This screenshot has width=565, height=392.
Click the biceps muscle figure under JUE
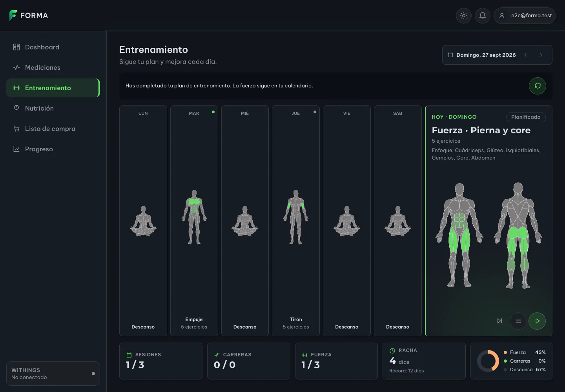tap(296, 217)
